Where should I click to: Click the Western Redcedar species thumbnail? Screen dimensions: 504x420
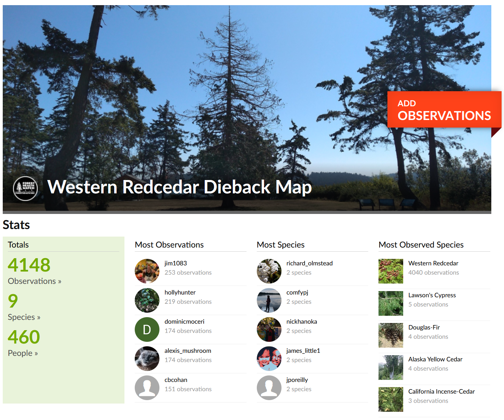pyautogui.click(x=391, y=271)
